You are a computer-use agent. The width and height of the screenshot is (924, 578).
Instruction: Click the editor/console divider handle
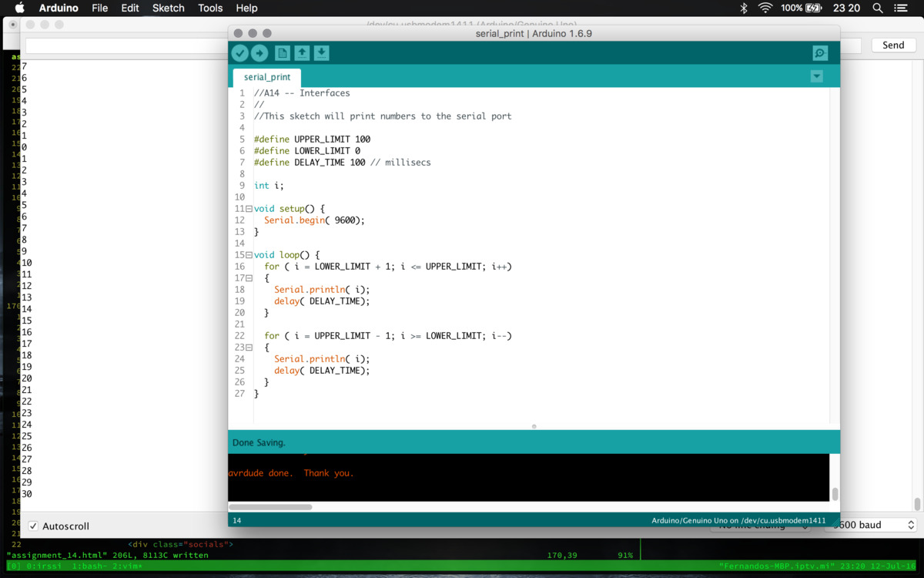click(534, 426)
